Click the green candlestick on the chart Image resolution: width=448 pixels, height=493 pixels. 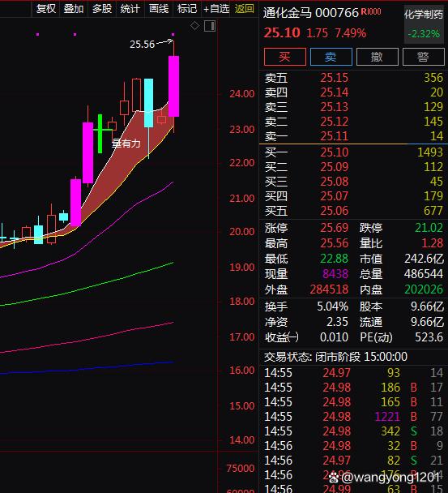(x=100, y=134)
